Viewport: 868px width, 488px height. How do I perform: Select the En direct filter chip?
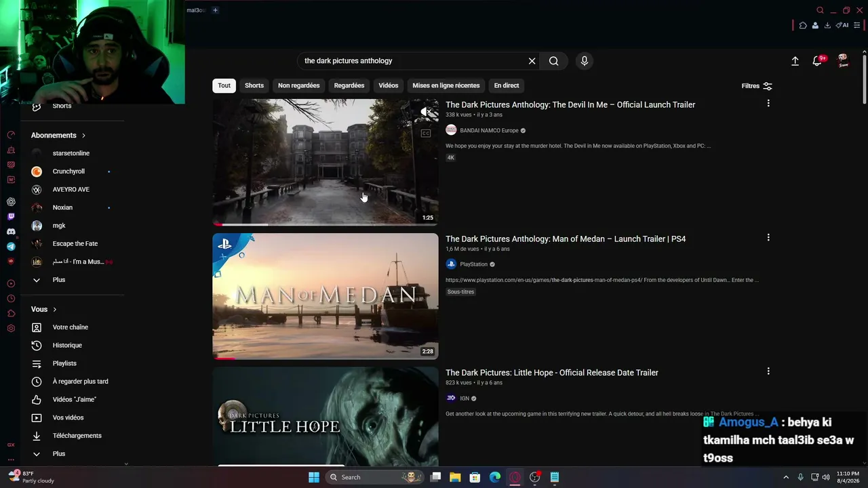point(507,85)
